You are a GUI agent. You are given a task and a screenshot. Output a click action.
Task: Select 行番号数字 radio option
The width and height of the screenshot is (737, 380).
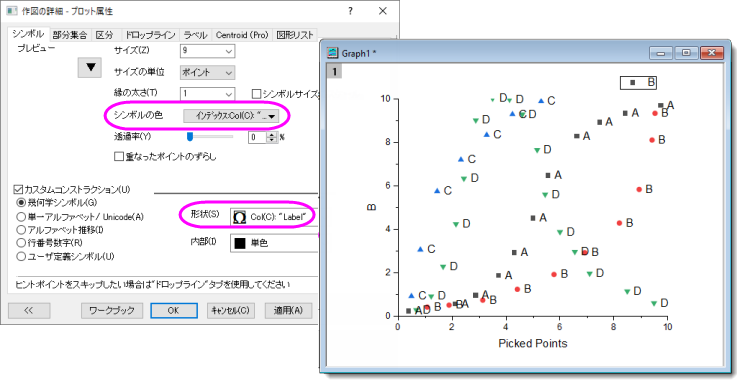tap(20, 243)
